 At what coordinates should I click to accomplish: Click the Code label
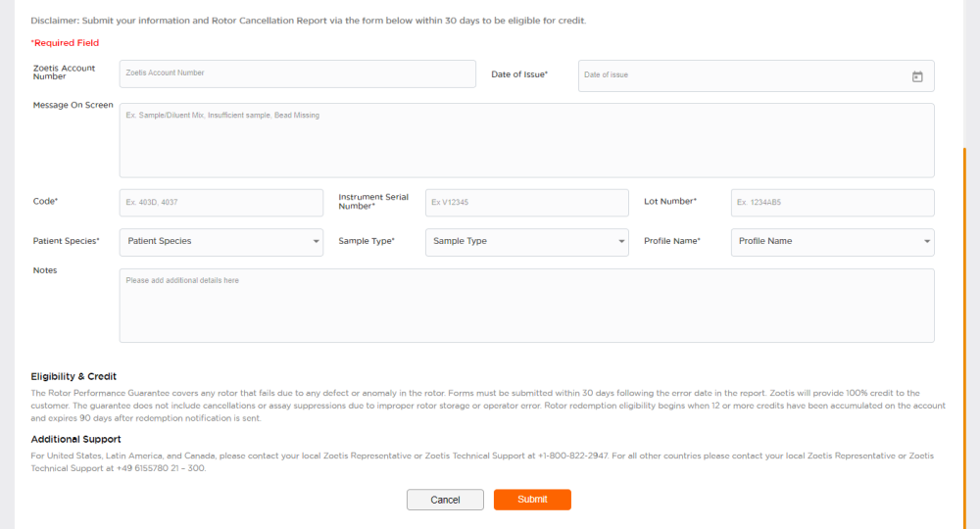point(45,201)
